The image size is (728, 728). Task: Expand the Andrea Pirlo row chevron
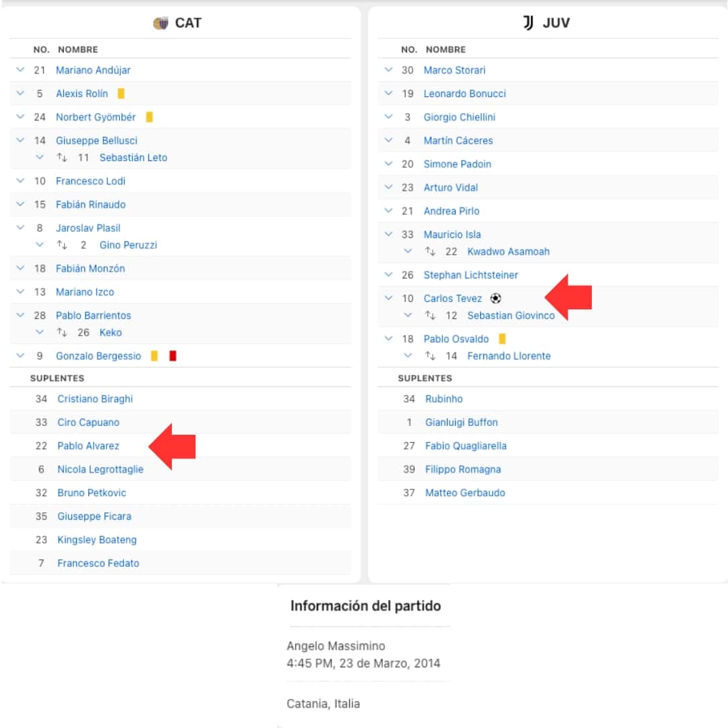[x=388, y=211]
